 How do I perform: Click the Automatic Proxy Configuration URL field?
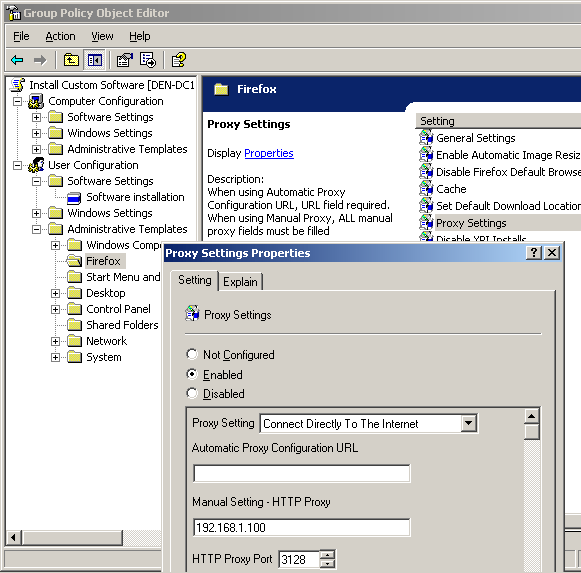302,473
